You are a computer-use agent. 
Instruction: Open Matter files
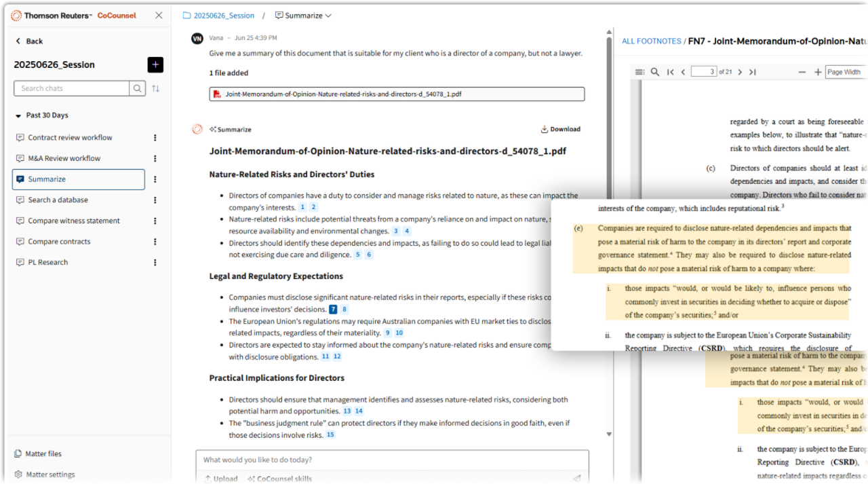38,454
